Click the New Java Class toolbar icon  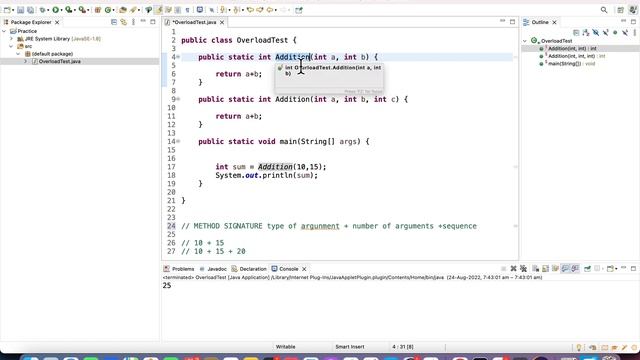(x=108, y=10)
